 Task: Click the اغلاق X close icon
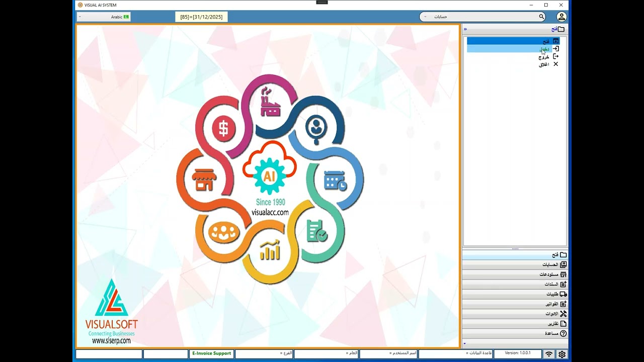pos(556,64)
